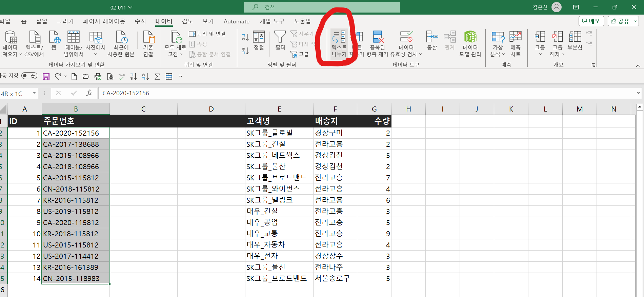Select column E header

pos(279,109)
